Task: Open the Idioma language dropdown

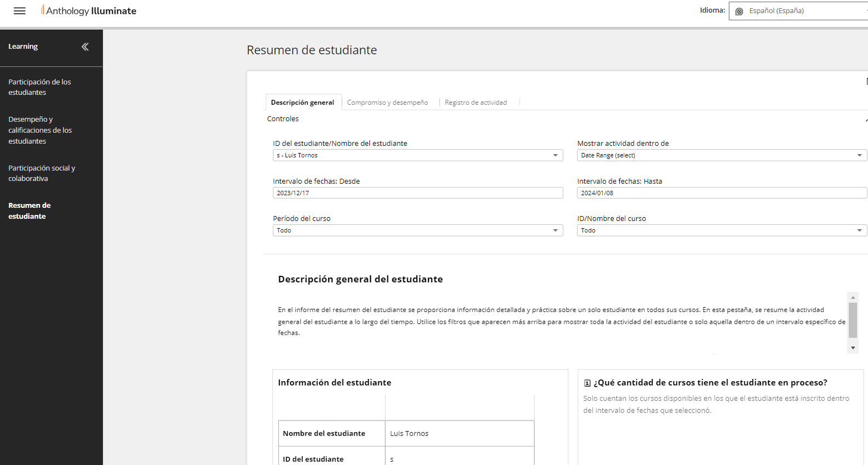Action: click(x=798, y=11)
